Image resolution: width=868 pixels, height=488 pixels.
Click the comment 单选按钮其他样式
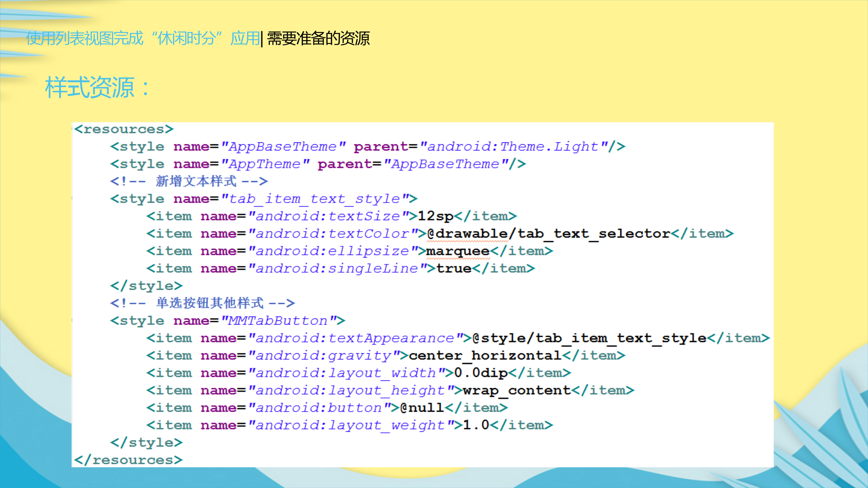coord(202,303)
